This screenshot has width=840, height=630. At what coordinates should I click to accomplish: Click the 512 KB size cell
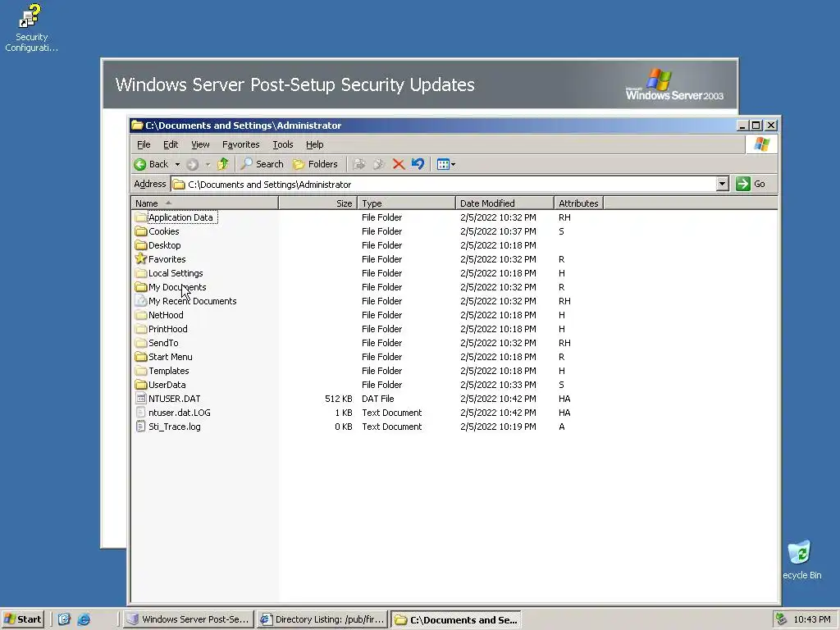pyautogui.click(x=339, y=399)
